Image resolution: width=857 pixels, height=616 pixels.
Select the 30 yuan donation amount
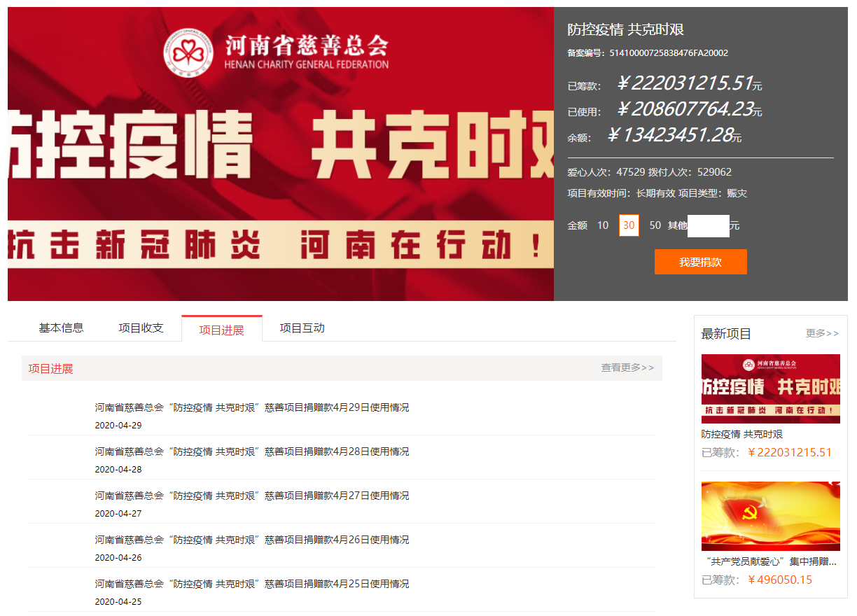629,225
